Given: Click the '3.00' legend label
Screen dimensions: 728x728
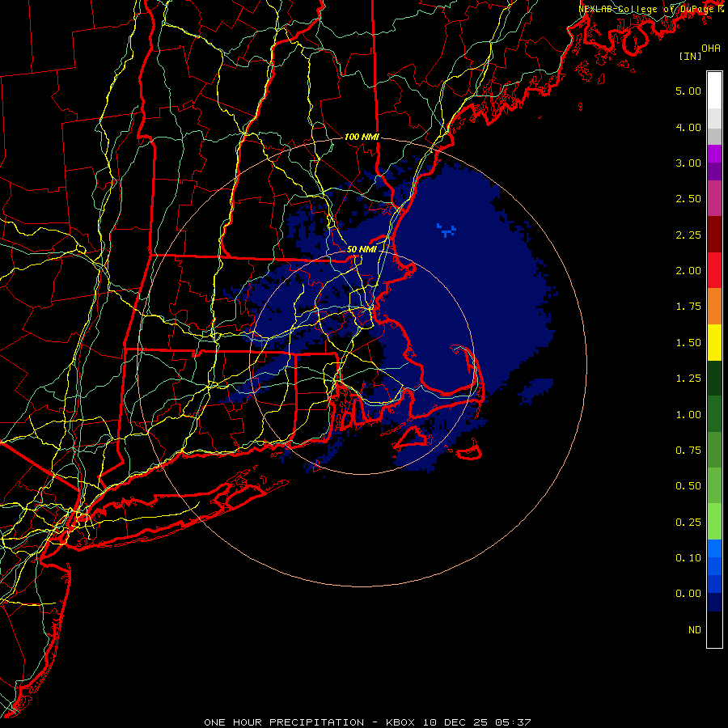Looking at the screenshot, I should [x=688, y=163].
